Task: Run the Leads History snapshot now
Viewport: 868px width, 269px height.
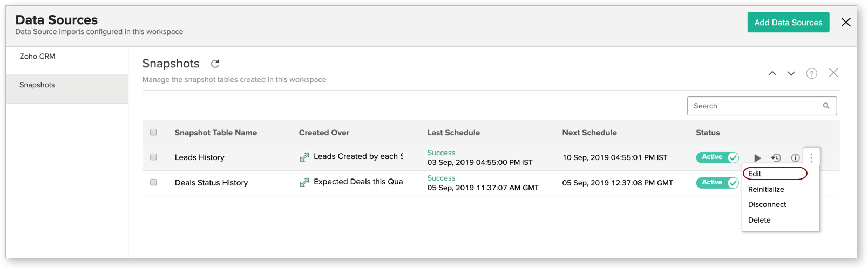Action: [757, 158]
